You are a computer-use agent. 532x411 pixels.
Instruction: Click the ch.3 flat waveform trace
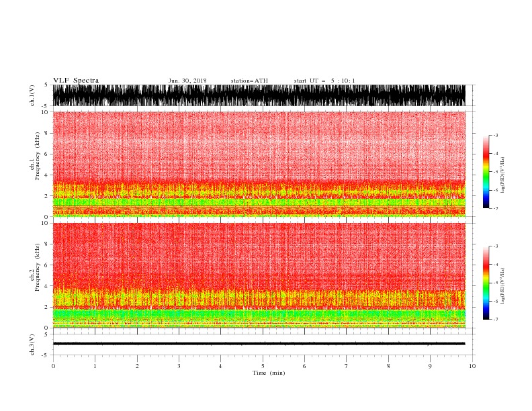pyautogui.click(x=259, y=344)
